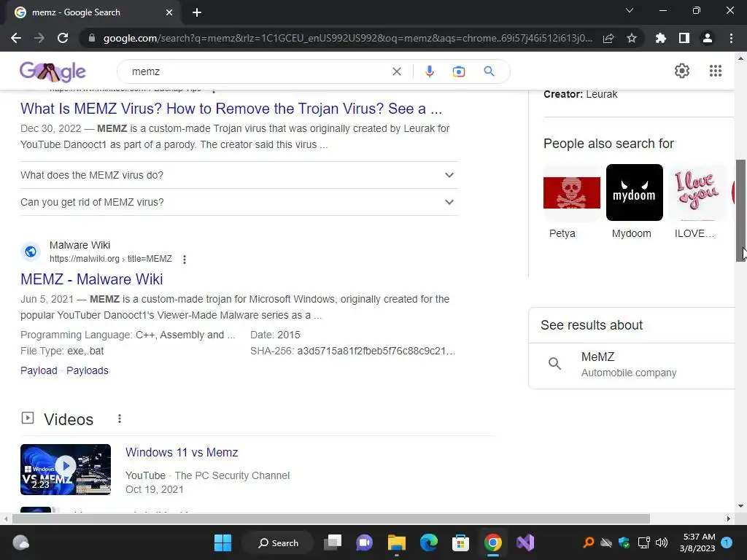747x560 pixels.
Task: Open taskbar Search box
Action: point(278,542)
